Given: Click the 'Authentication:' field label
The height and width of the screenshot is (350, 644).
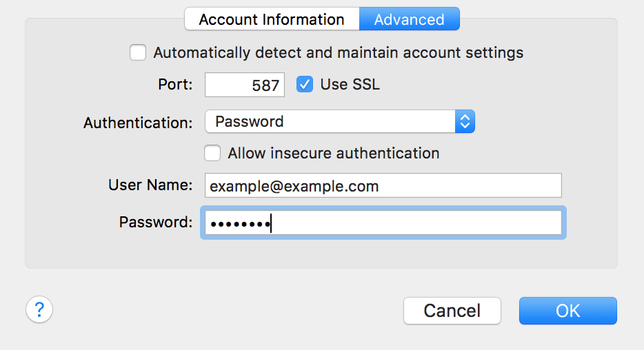Looking at the screenshot, I should coord(138,123).
